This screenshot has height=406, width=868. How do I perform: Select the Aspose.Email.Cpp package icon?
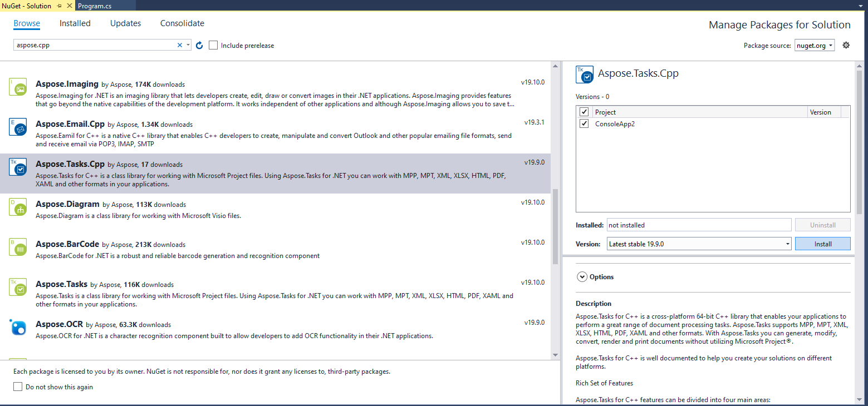(x=18, y=127)
